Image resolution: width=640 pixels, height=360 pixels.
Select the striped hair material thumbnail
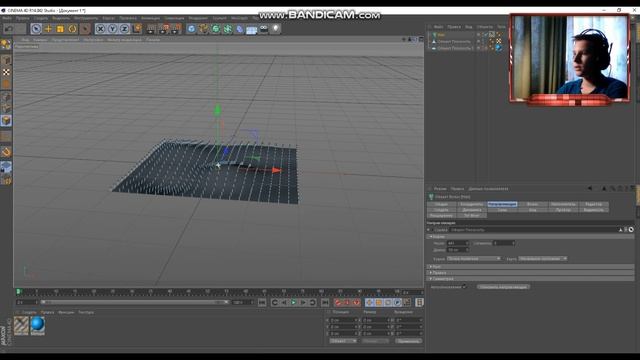(x=21, y=326)
